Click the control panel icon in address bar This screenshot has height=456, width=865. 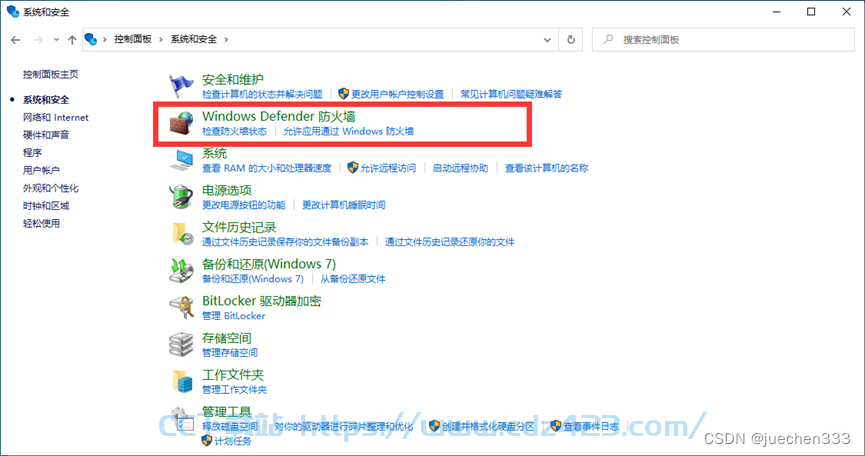[91, 39]
